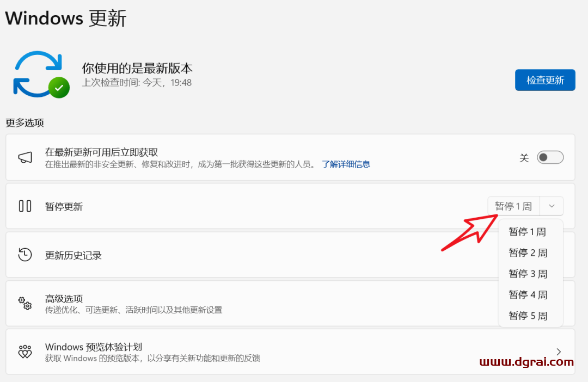The image size is (588, 382).
Task: Click the pause icon beside 暂停更新
Action: [x=25, y=206]
